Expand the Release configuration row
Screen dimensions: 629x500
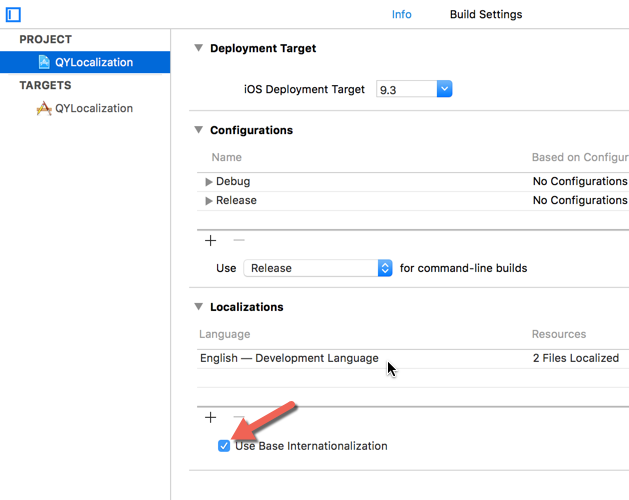[209, 201]
